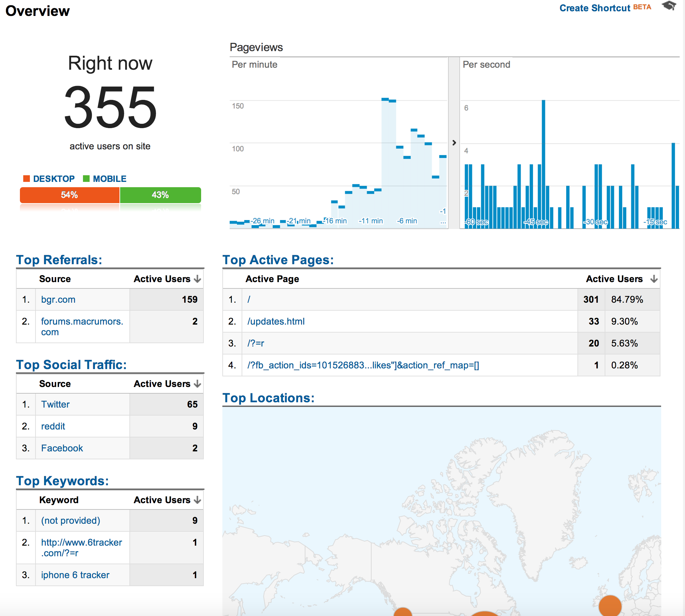685x616 pixels.
Task: Click the orange DESKTOP legend square
Action: tap(27, 179)
